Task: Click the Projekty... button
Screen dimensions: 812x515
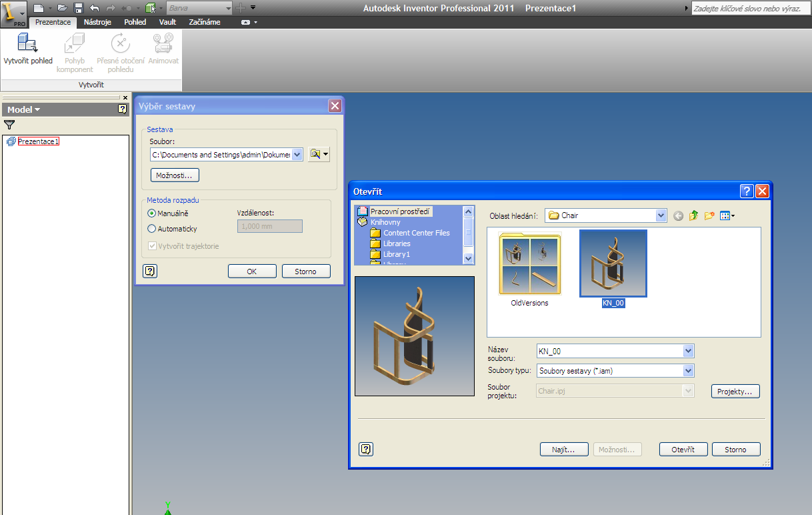Action: coord(735,392)
